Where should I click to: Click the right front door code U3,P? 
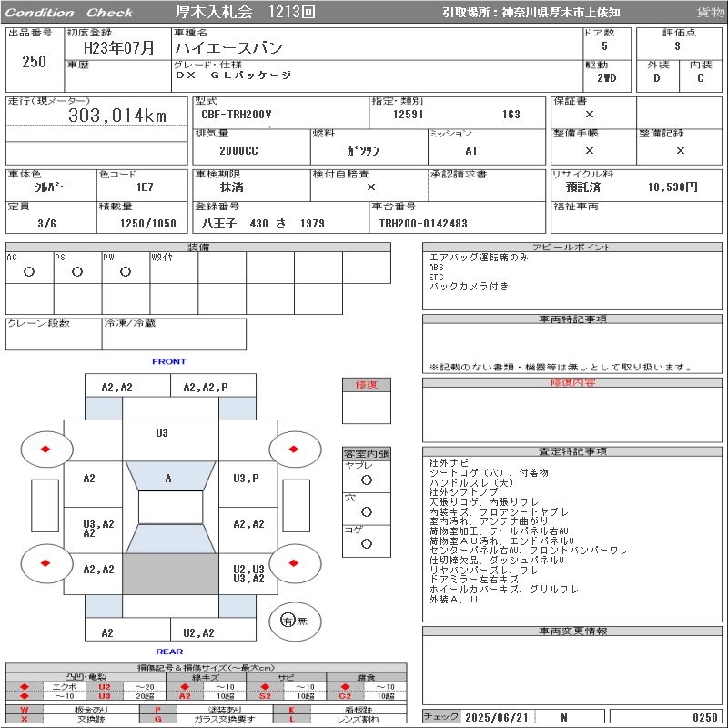[x=246, y=479]
